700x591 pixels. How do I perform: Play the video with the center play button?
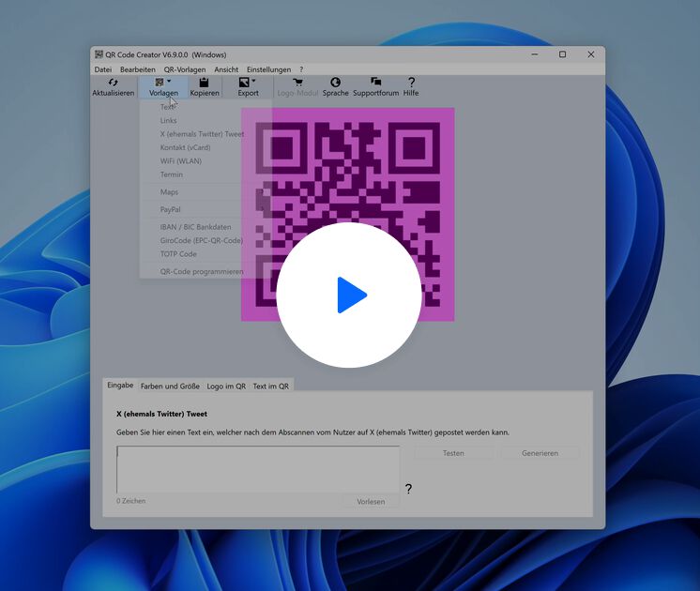click(x=349, y=295)
